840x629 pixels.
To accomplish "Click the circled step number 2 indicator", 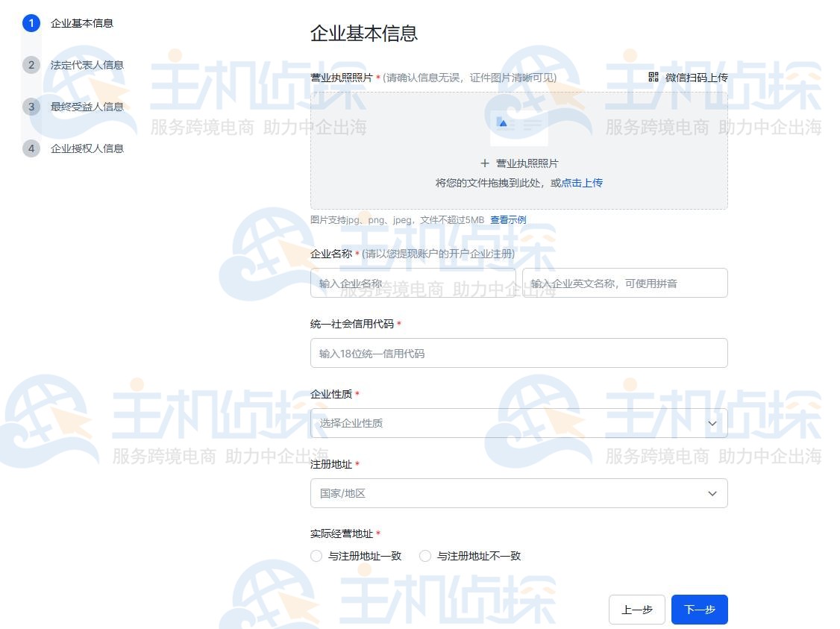I will pyautogui.click(x=31, y=65).
